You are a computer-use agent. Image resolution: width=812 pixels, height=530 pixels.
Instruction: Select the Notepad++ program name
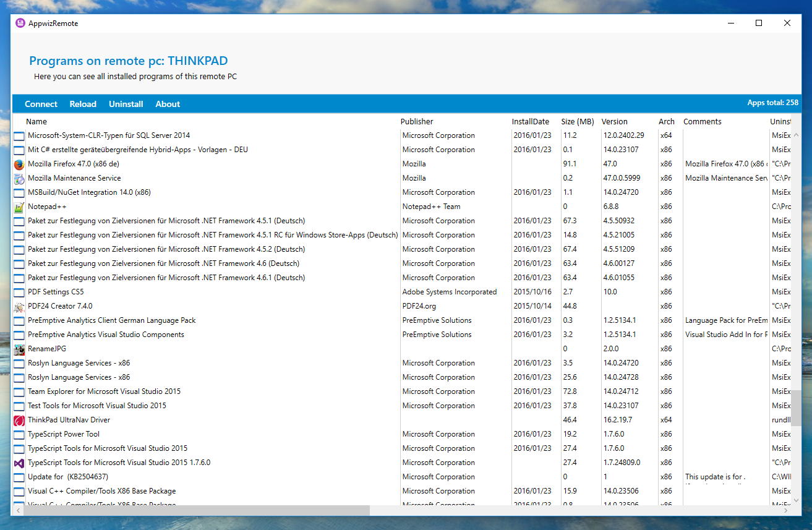pyautogui.click(x=47, y=207)
